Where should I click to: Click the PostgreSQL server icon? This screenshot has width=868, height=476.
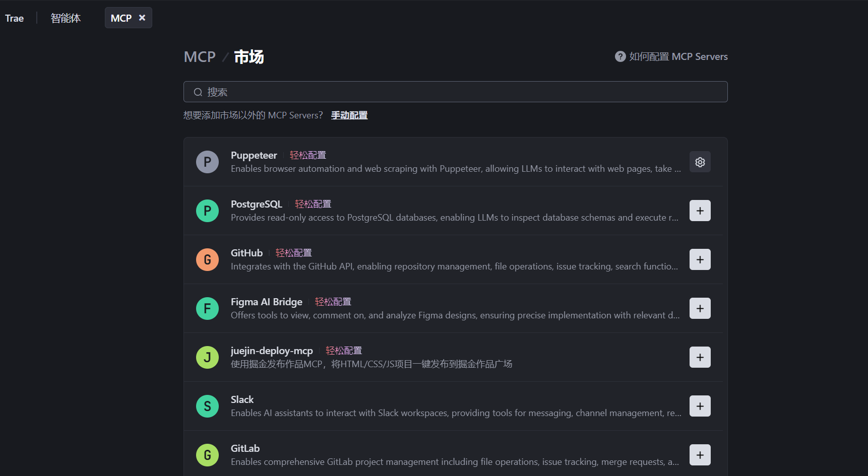[x=207, y=211]
